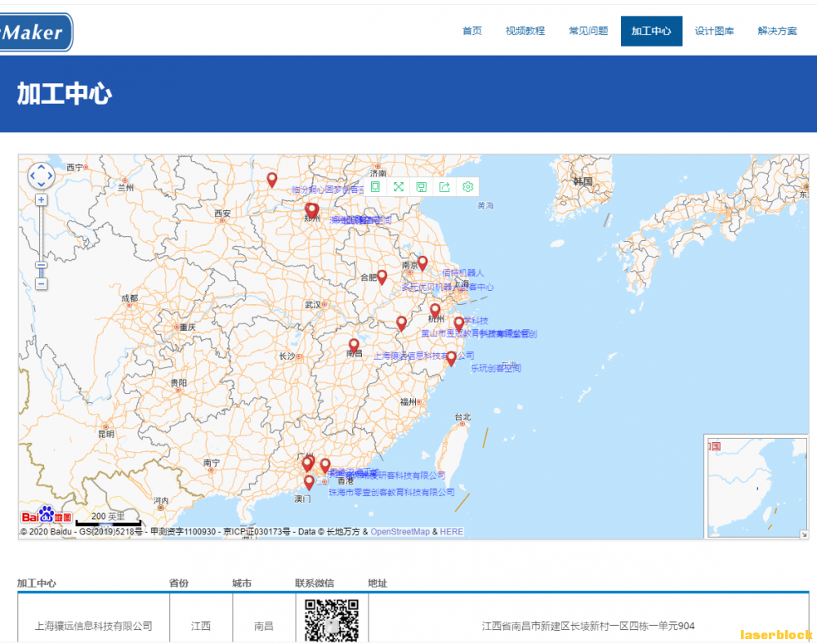Pan the map left with the left arrow
This screenshot has width=817, height=644.
[x=33, y=176]
